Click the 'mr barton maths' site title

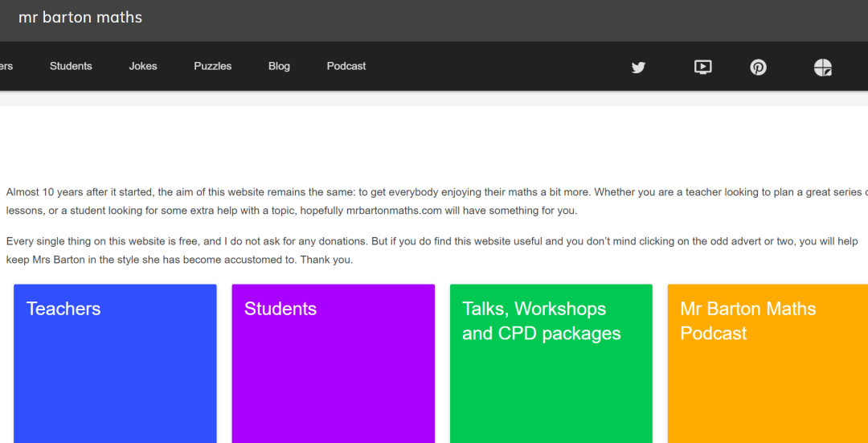point(80,17)
